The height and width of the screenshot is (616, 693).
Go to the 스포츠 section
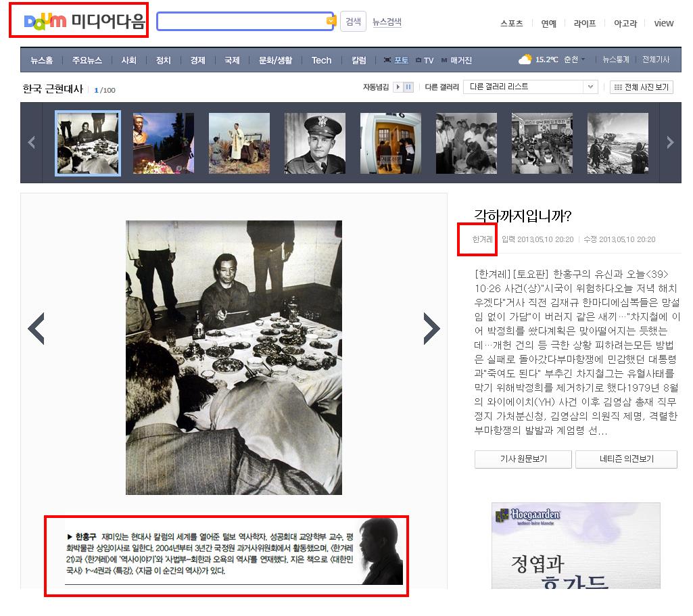tap(511, 24)
